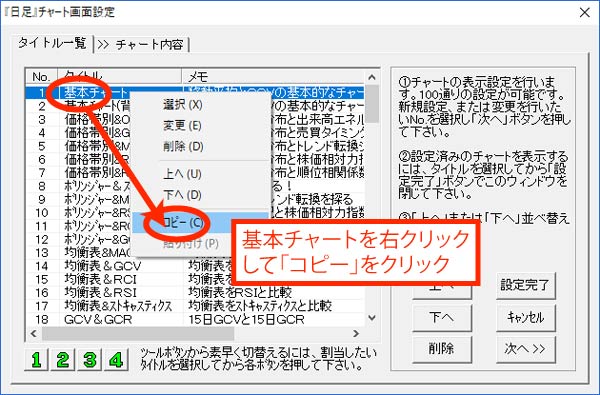The width and height of the screenshot is (600, 395).
Task: Choose コピー (C) from the context menu
Action: click(183, 222)
